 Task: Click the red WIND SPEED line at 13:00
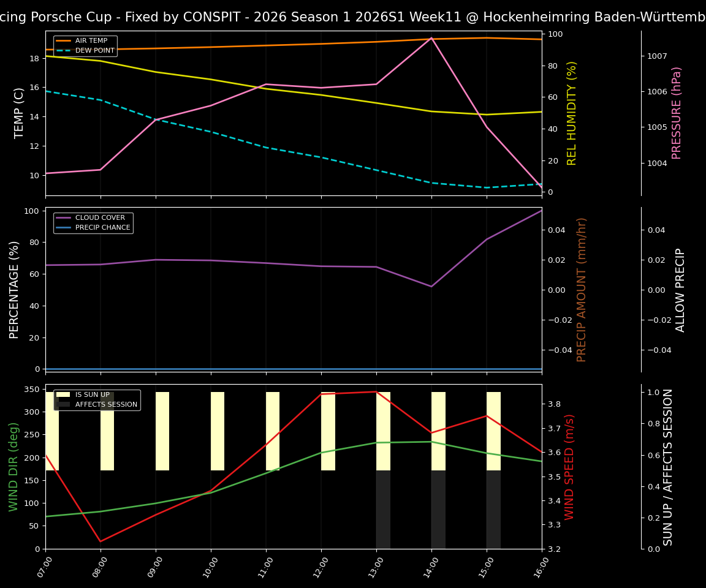[x=375, y=392]
